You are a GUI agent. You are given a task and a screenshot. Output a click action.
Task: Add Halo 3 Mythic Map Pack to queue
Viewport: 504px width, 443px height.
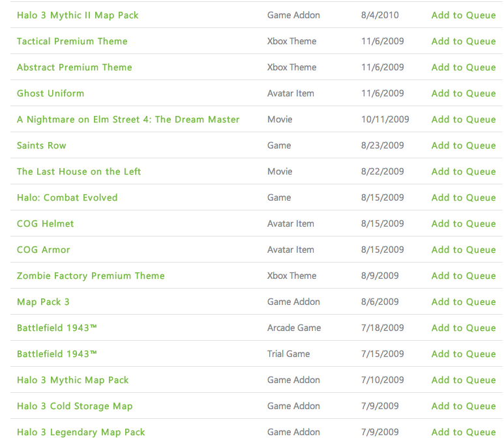coord(464,380)
